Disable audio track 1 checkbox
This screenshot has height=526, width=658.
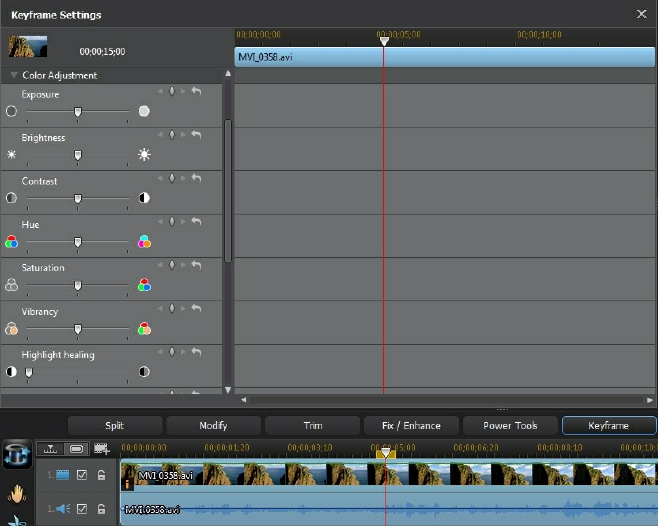pos(82,509)
